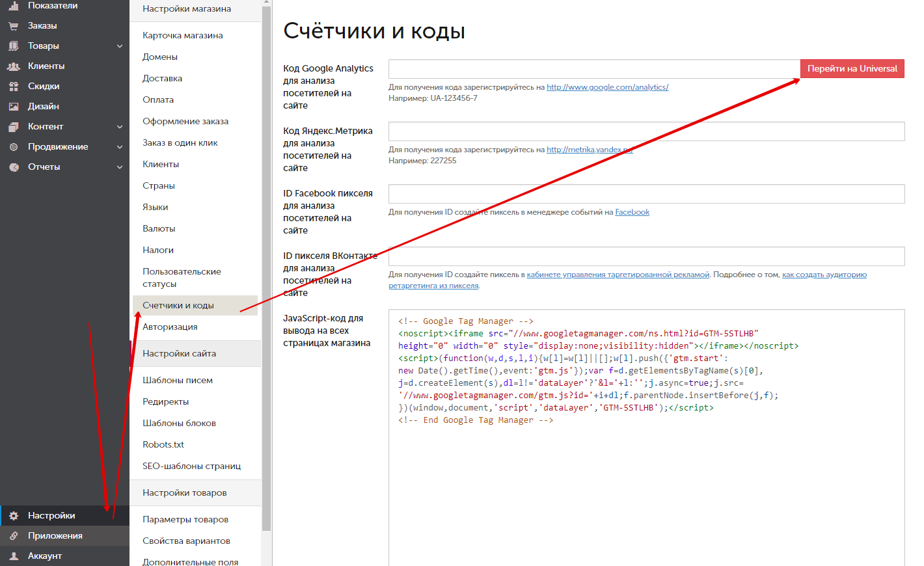Open Карточка магазина settings
Image resolution: width=924 pixels, height=566 pixels.
183,36
